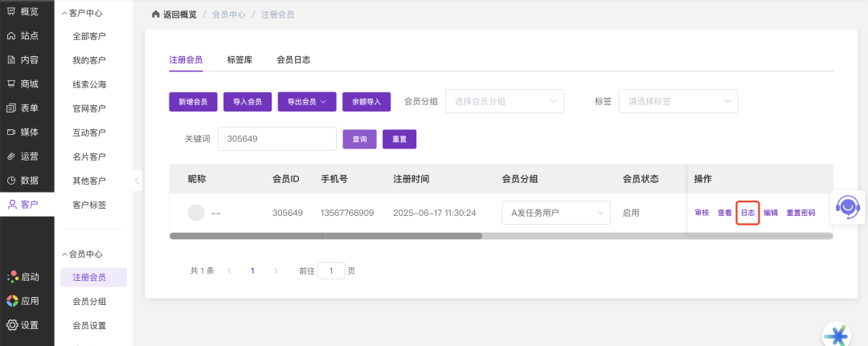The width and height of the screenshot is (868, 346).
Task: Open the 站点 site section icon
Action: 11,35
